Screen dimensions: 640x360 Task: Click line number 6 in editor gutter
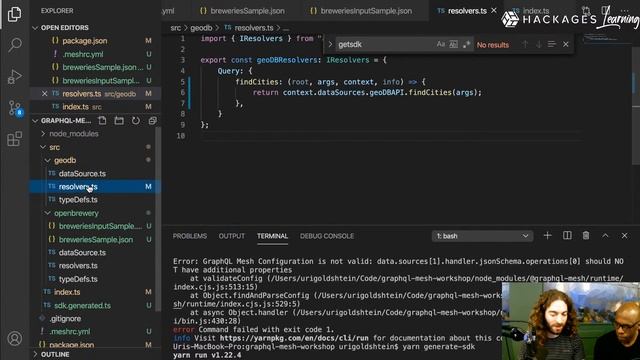[183, 92]
